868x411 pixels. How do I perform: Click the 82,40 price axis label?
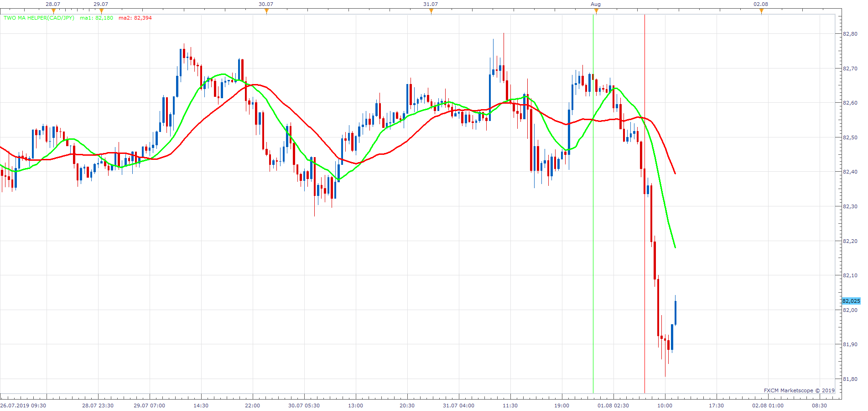coord(850,172)
